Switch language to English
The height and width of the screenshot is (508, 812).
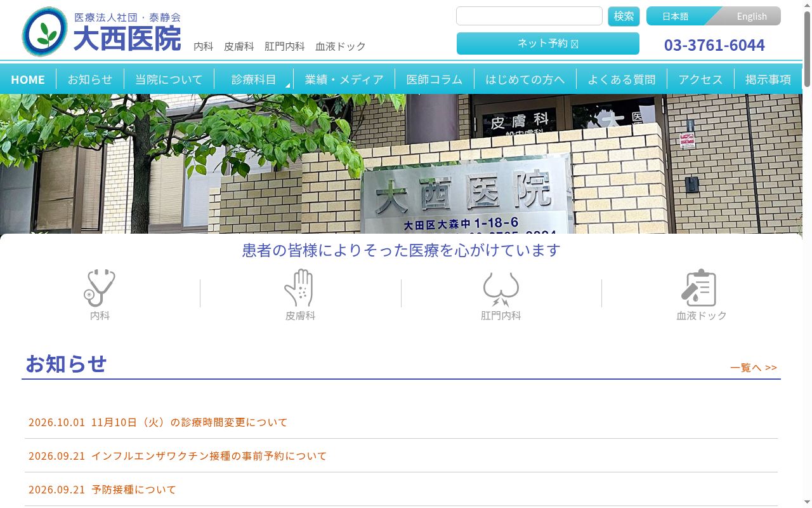tap(752, 17)
